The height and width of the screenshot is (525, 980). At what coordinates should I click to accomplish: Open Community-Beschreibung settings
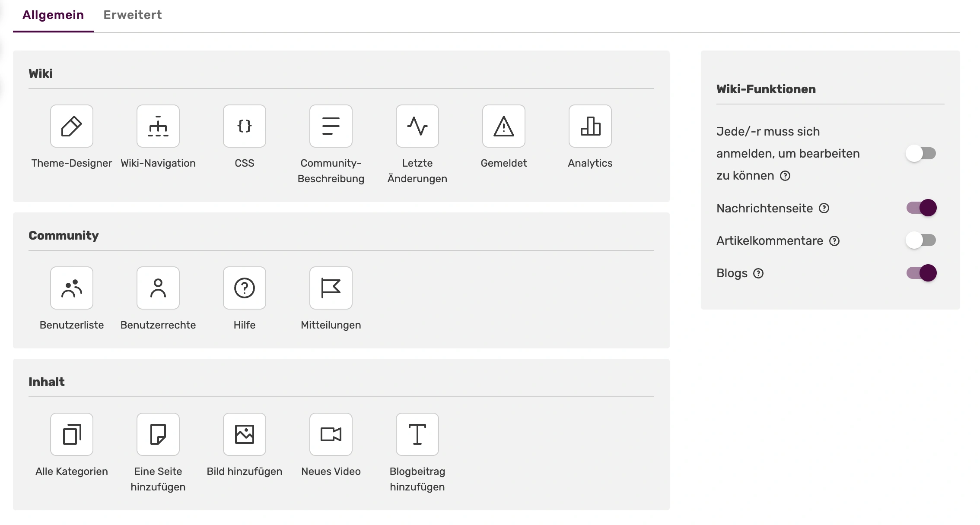pos(331,126)
